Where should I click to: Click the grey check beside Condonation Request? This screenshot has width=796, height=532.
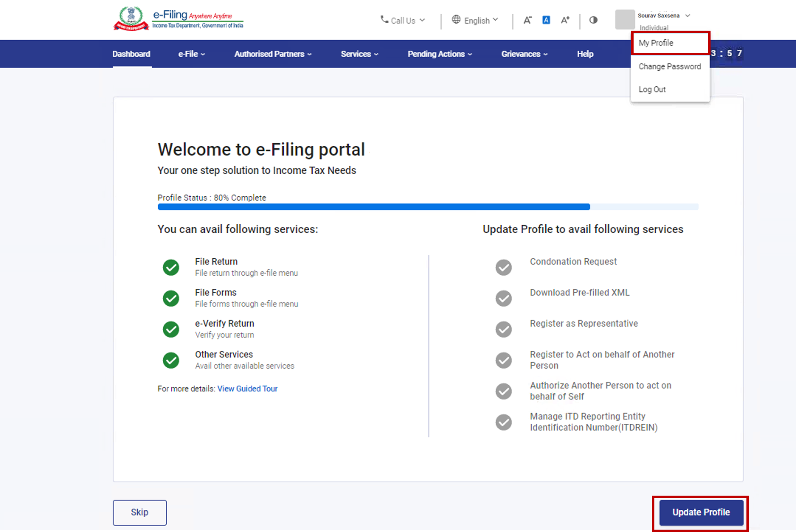tap(504, 267)
